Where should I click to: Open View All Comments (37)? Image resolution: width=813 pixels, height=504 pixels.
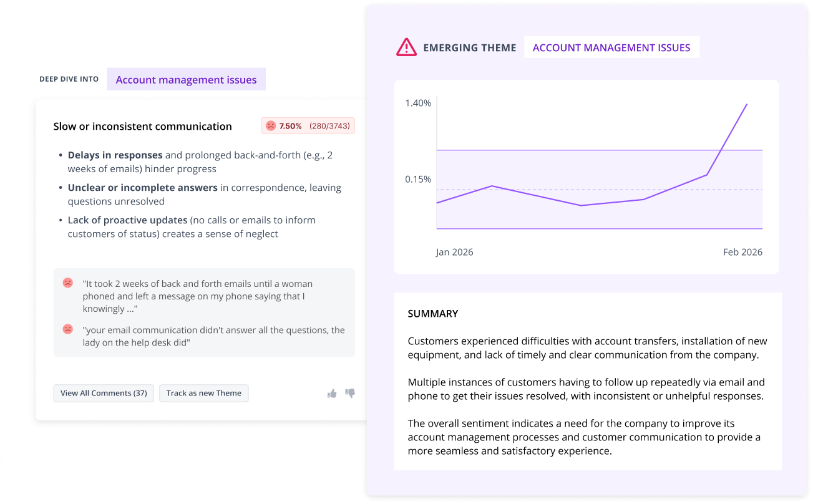[x=104, y=393]
